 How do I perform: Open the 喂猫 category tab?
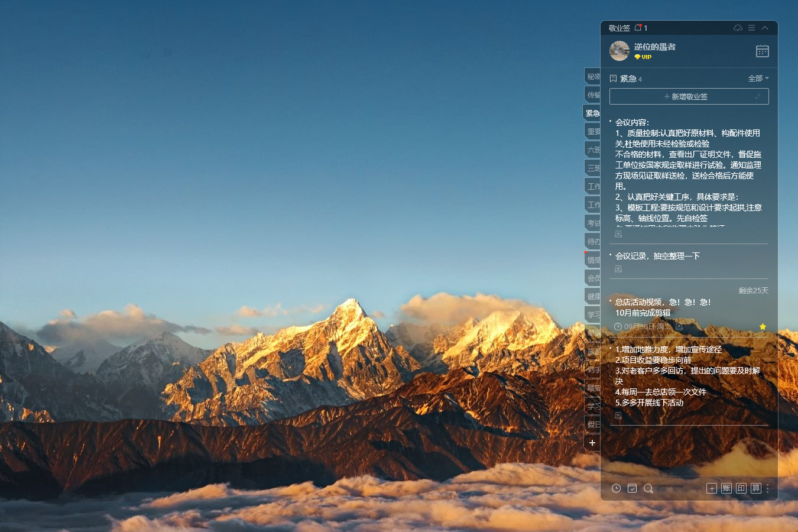click(593, 388)
